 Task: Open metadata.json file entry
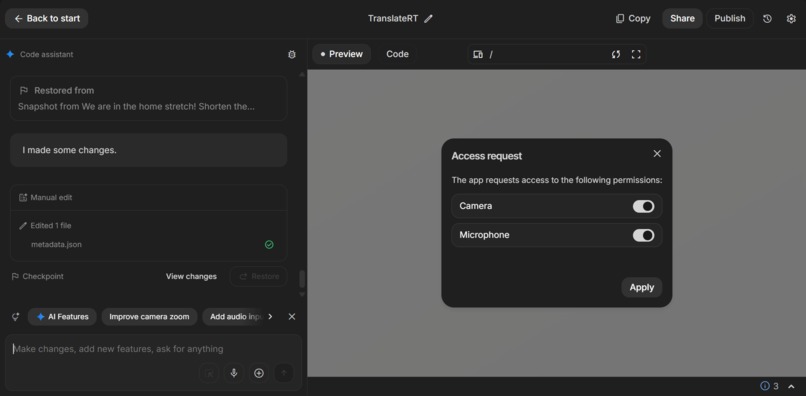(57, 245)
